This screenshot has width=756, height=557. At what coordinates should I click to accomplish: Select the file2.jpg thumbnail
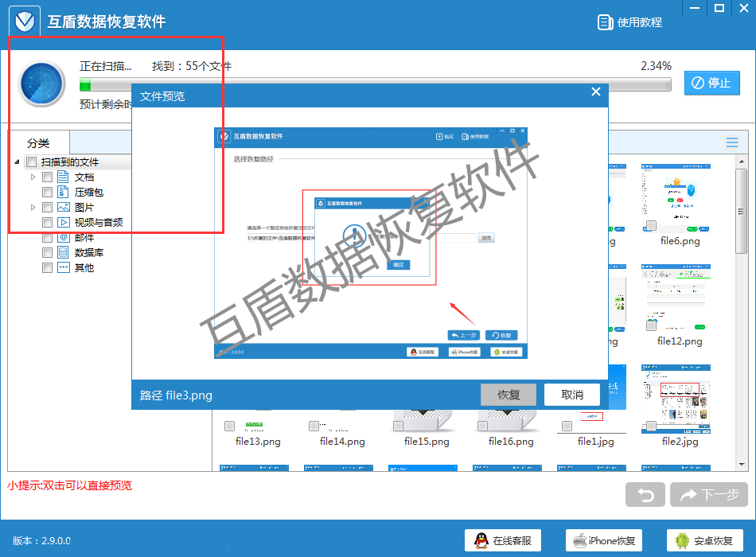click(x=676, y=399)
